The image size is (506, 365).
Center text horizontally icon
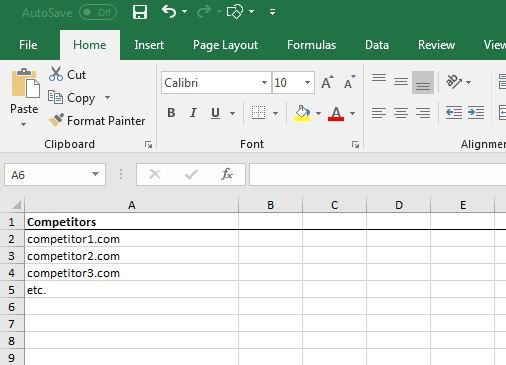point(401,113)
